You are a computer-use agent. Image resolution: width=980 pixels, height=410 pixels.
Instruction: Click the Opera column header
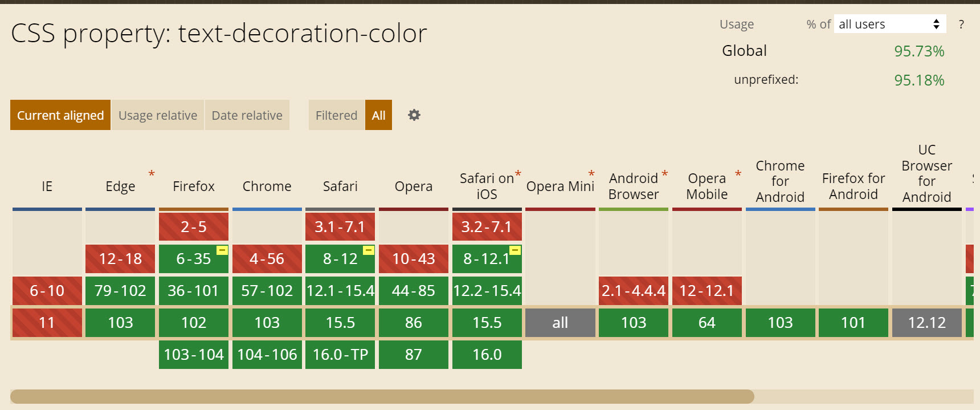point(414,186)
